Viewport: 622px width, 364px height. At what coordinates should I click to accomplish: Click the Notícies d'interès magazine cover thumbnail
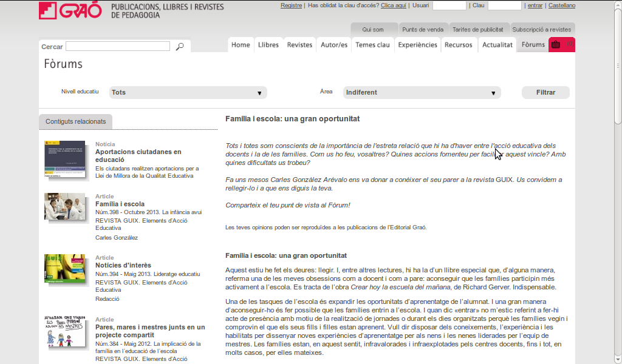click(64, 268)
